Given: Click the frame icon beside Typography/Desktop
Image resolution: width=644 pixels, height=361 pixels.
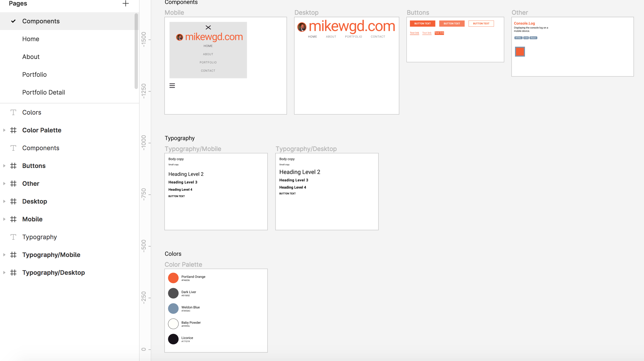Looking at the screenshot, I should pos(13,273).
